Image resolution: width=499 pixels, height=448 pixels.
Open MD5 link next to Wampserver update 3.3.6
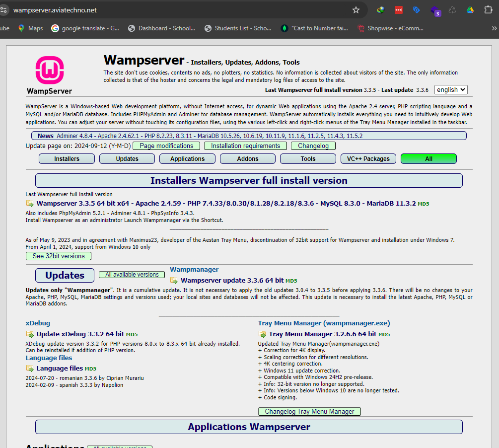[291, 281]
